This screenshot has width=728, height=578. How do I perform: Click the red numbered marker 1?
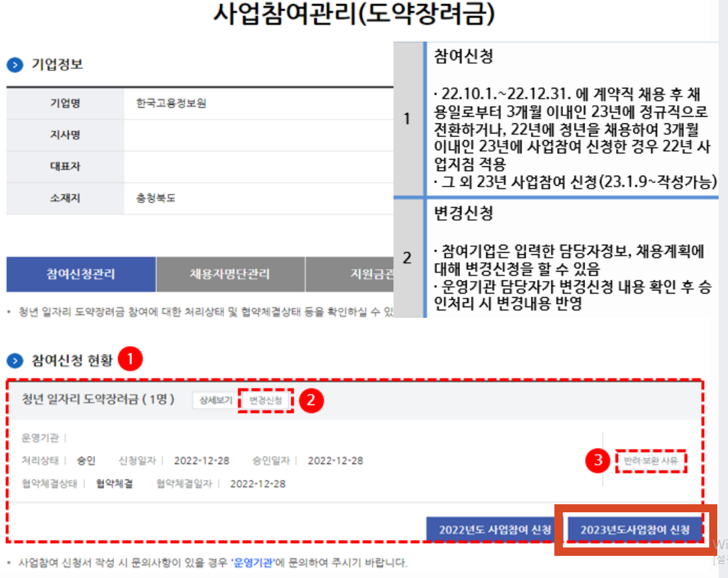[130, 359]
